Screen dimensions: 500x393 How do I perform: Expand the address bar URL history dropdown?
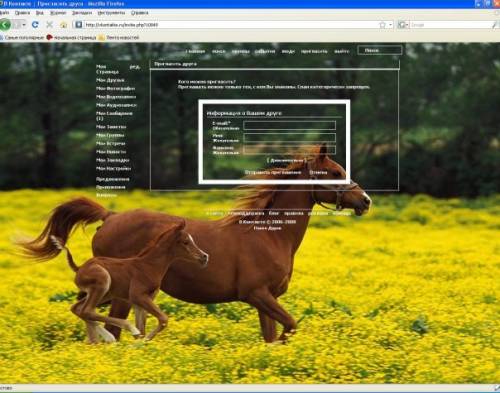point(390,25)
